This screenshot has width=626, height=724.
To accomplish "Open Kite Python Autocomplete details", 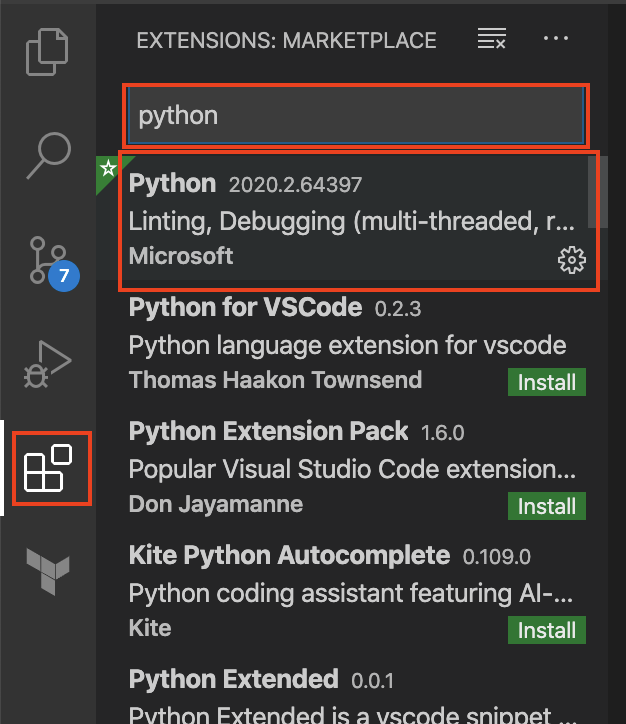I will point(352,590).
